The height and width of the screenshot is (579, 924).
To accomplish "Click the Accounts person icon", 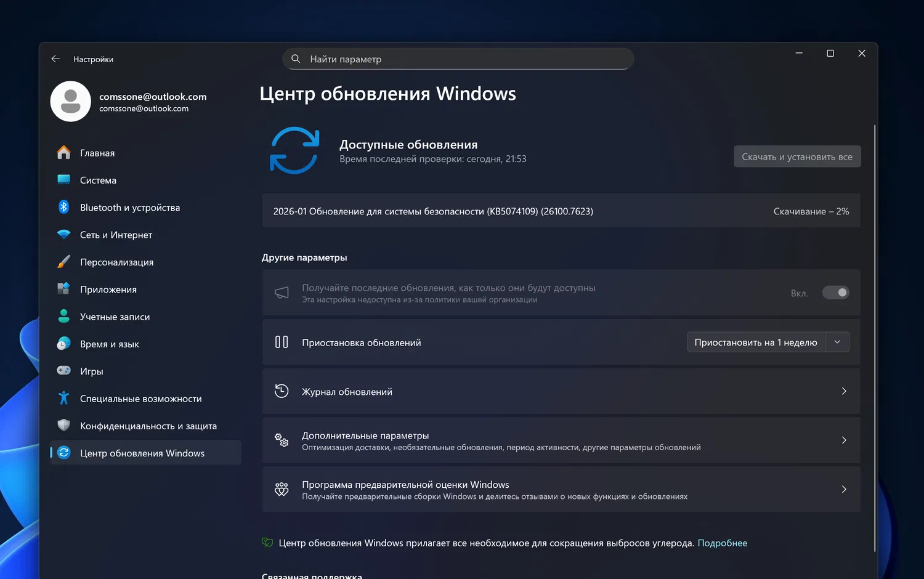I will click(x=63, y=316).
